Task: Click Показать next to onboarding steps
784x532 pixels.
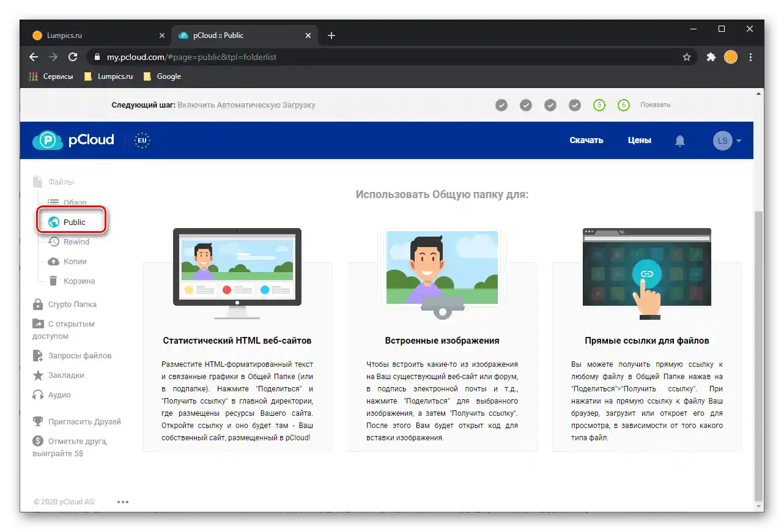Action: point(655,105)
